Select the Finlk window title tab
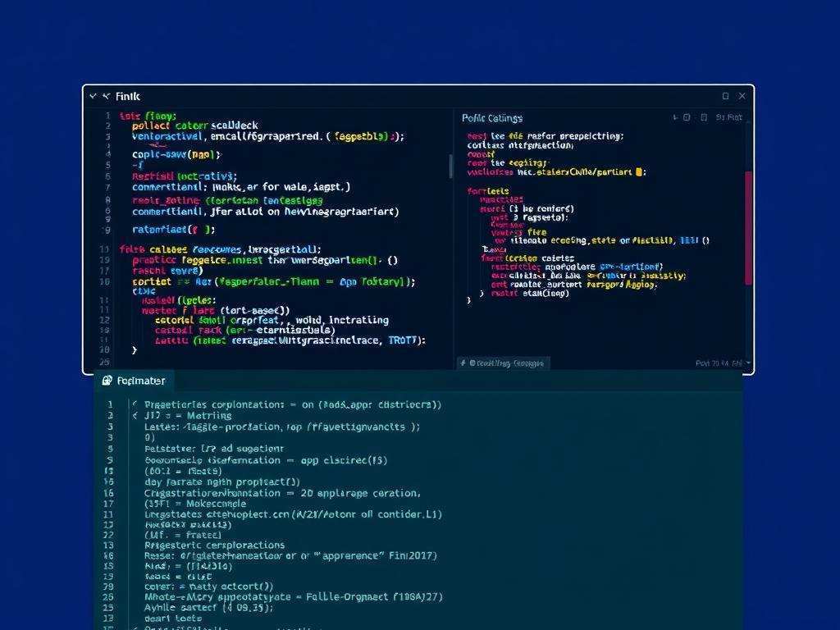The width and height of the screenshot is (840, 630). 128,96
